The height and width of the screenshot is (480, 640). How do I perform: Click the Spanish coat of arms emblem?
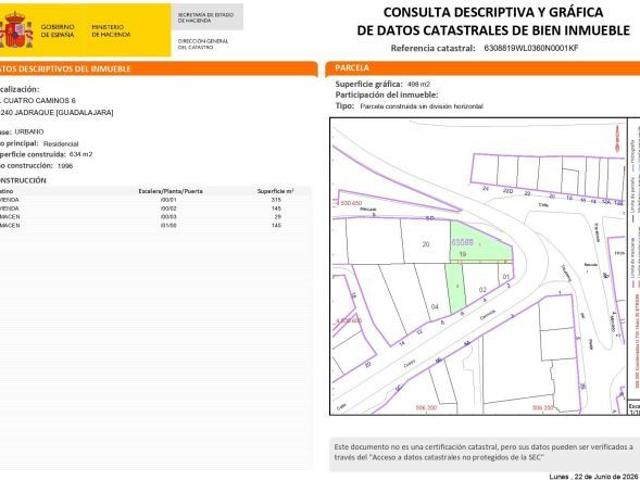16,30
